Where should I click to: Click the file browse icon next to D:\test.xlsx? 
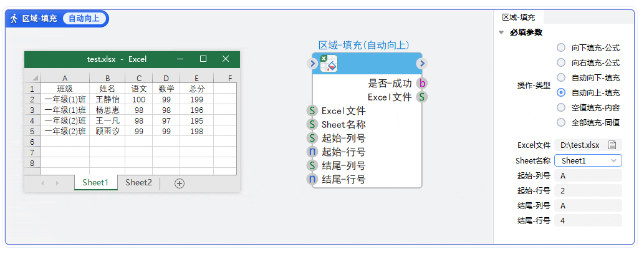[612, 145]
